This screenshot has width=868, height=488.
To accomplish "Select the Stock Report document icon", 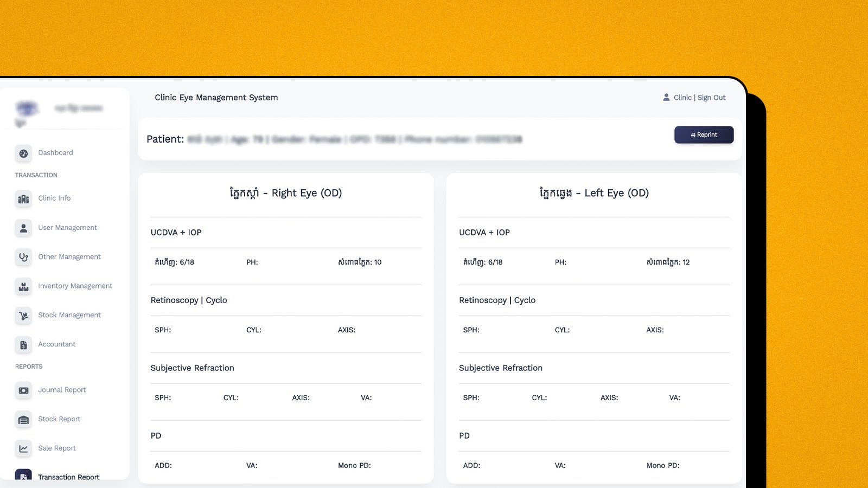I will point(23,419).
